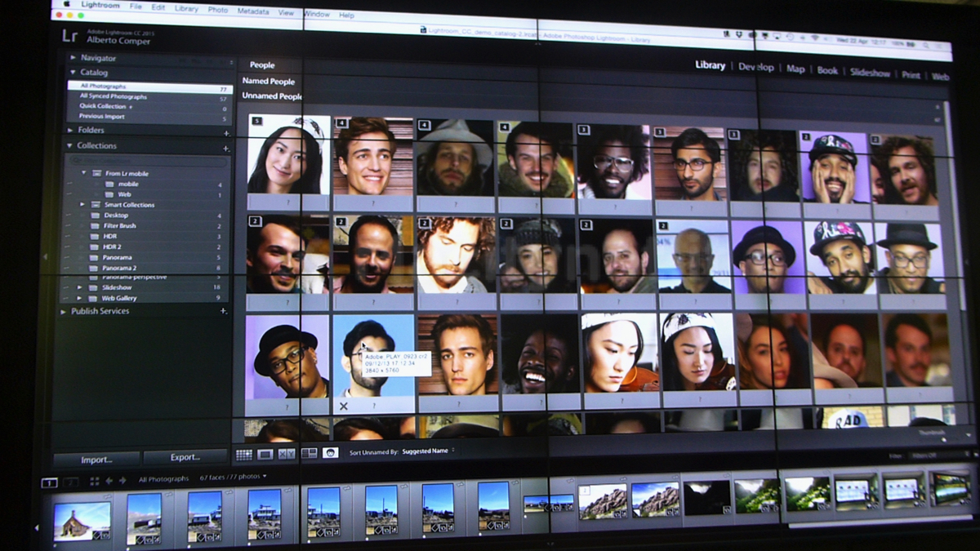This screenshot has height=551, width=980.
Task: Click the filmstrip grid icon next to arrows
Action: (x=95, y=481)
